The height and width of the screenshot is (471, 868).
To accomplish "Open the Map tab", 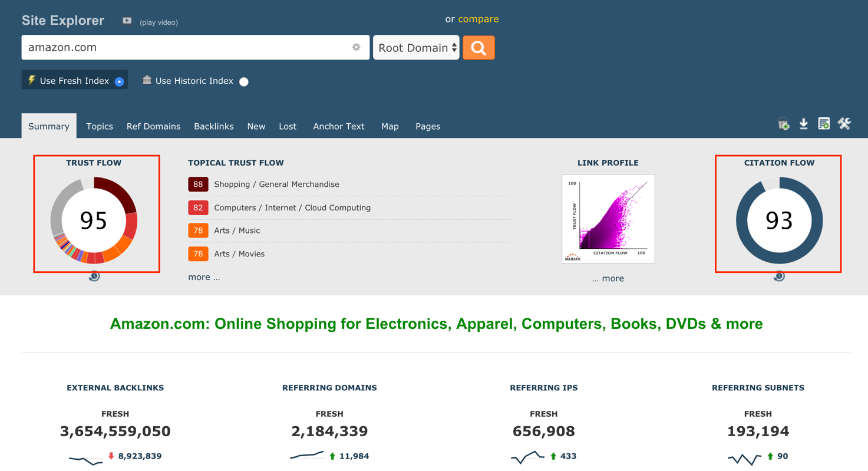I will (x=390, y=126).
